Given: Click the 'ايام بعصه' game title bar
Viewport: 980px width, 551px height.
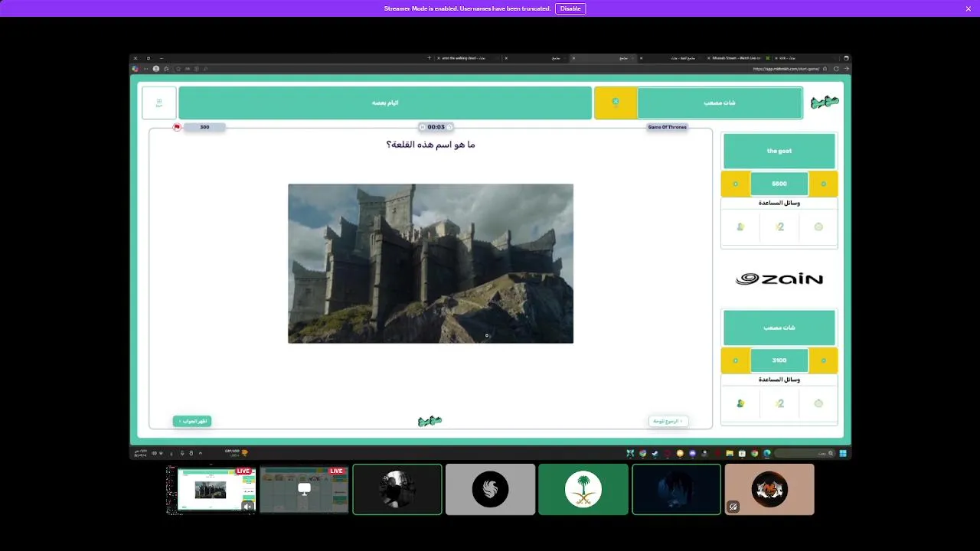Looking at the screenshot, I should (x=385, y=103).
